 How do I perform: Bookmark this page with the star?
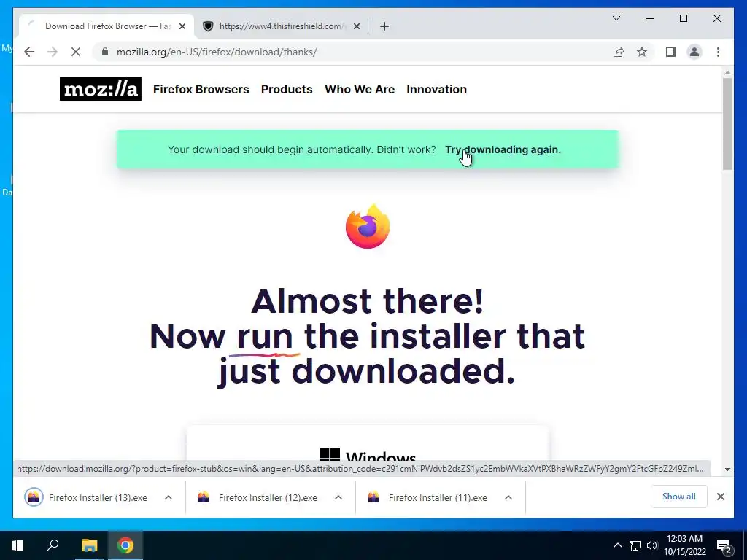pyautogui.click(x=642, y=52)
